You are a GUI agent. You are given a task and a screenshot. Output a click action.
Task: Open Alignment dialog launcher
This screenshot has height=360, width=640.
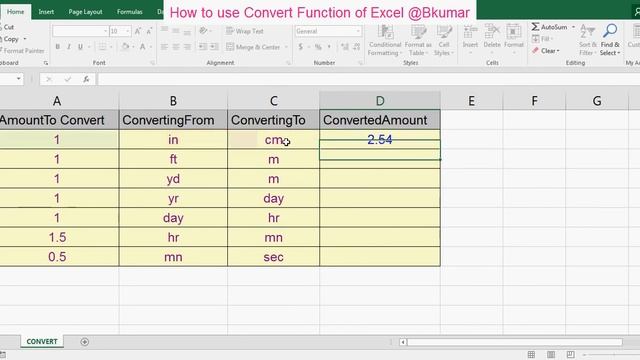pos(288,63)
